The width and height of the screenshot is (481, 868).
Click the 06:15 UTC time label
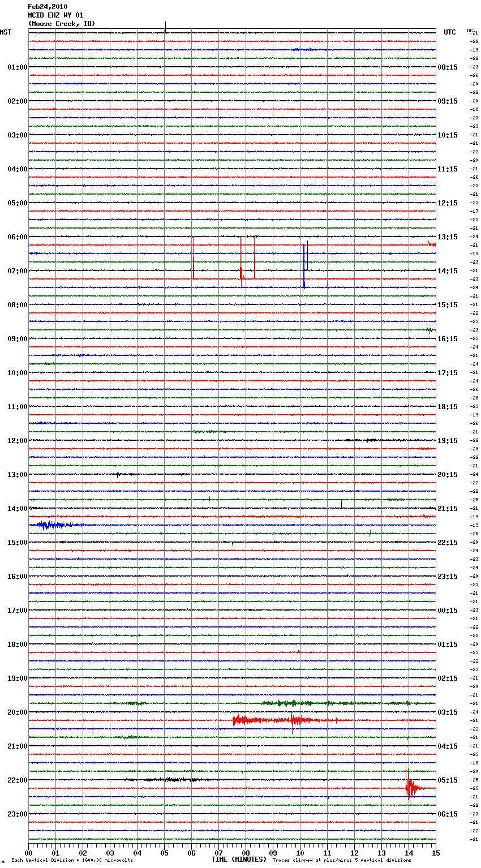[x=448, y=814]
